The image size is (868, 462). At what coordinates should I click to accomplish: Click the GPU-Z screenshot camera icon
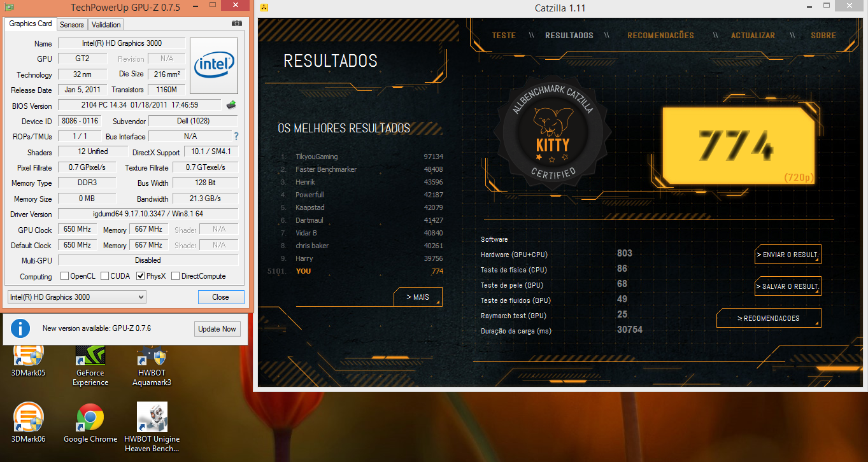pos(237,24)
